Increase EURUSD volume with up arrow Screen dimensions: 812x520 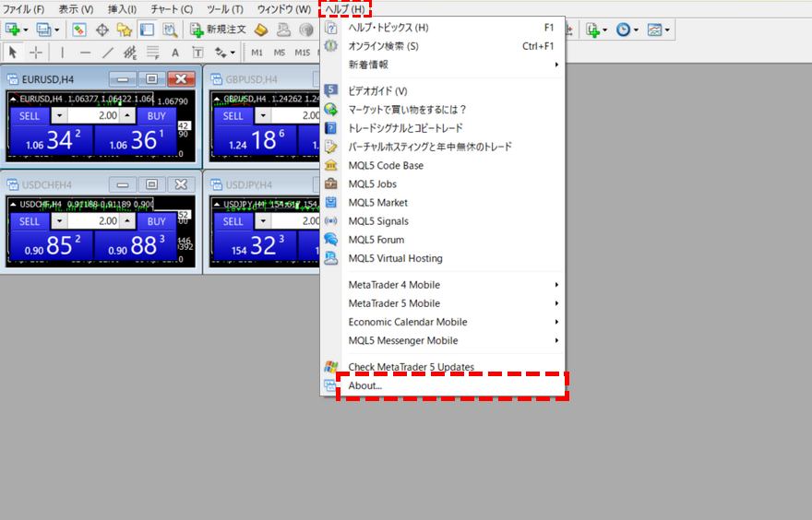click(x=127, y=116)
